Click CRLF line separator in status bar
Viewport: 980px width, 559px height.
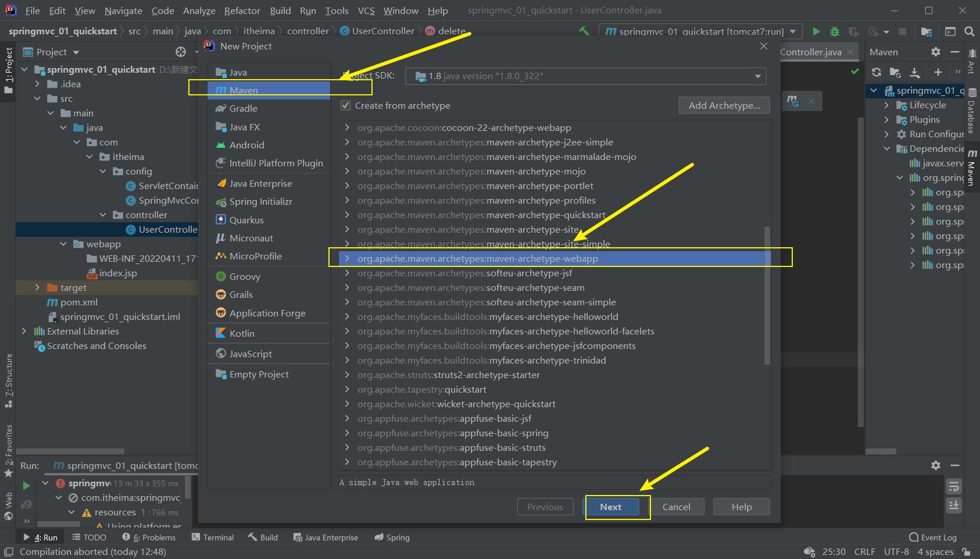[865, 551]
